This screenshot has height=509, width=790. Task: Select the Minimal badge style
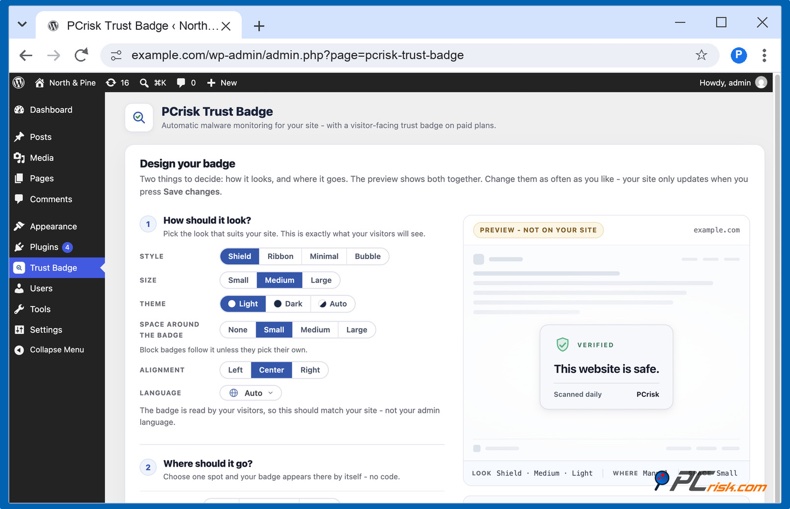[x=324, y=256]
